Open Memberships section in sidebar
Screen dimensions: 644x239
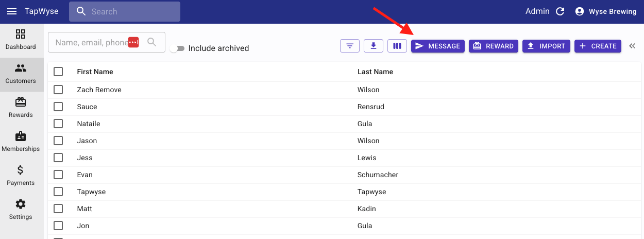21,142
